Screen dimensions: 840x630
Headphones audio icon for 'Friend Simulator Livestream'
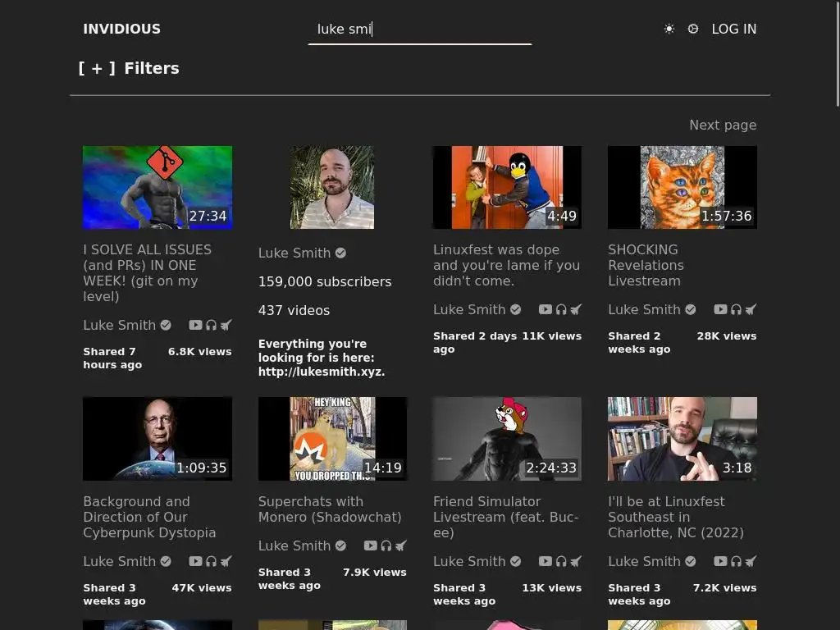click(561, 561)
